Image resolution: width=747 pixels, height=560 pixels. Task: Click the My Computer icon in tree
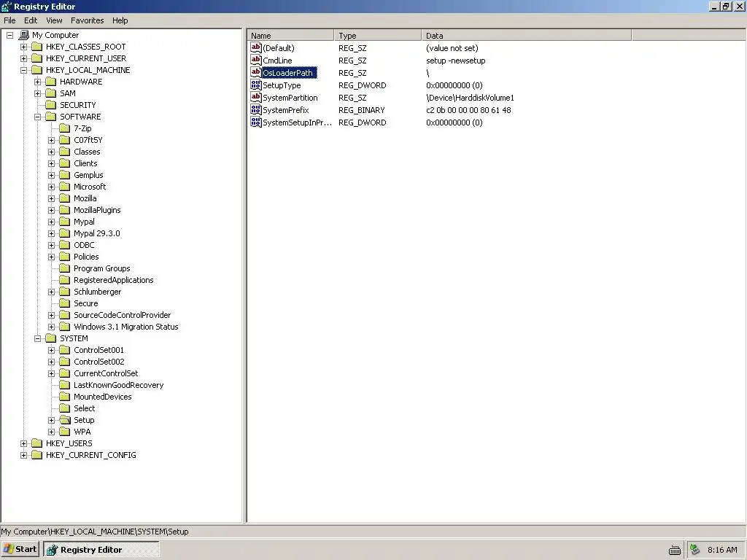[24, 35]
